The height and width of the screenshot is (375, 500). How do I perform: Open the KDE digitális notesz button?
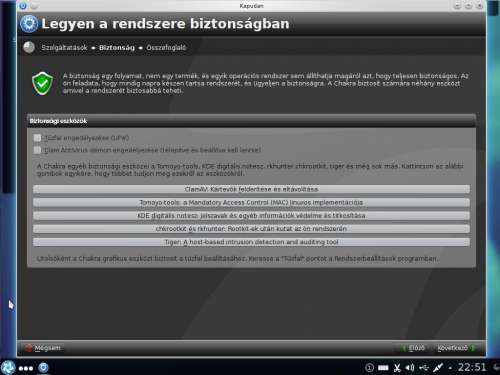[x=251, y=216]
